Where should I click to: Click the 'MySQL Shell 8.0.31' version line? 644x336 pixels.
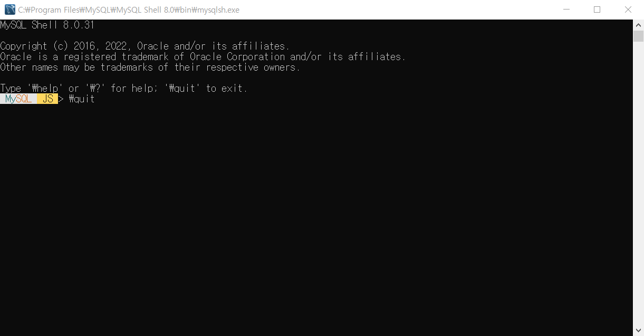click(47, 25)
